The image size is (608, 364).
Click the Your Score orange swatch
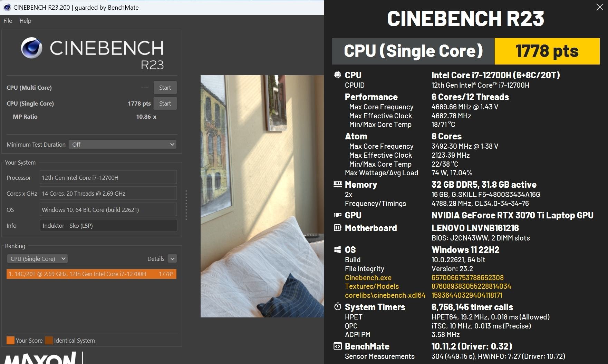coord(11,341)
